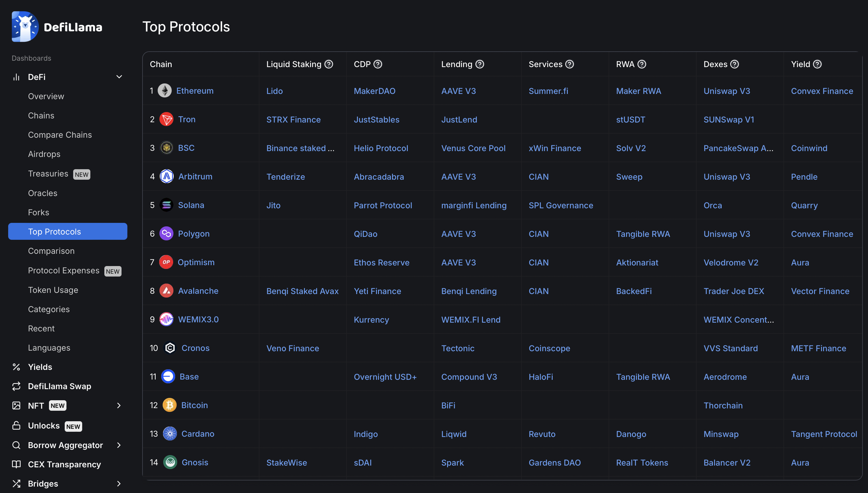The image size is (868, 493).
Task: Click the Avalanche chain icon
Action: tap(166, 291)
